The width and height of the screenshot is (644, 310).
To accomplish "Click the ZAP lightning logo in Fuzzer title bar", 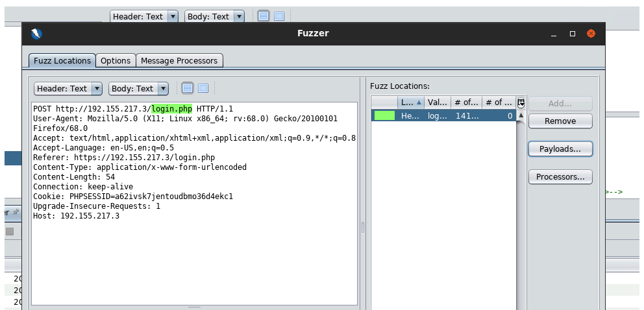I will tap(36, 34).
